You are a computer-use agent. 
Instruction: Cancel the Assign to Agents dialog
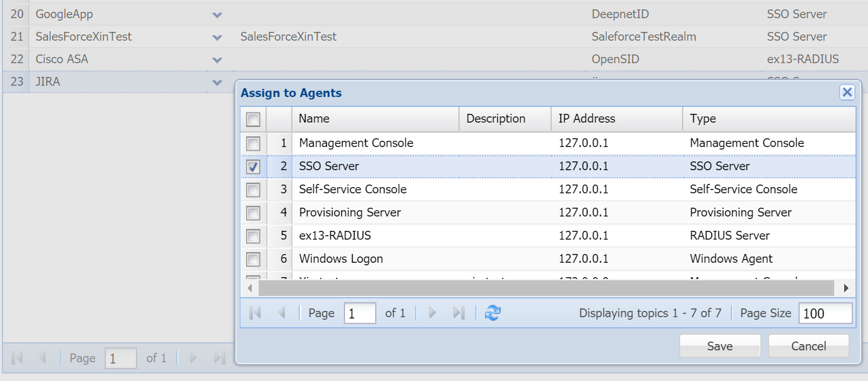click(809, 346)
